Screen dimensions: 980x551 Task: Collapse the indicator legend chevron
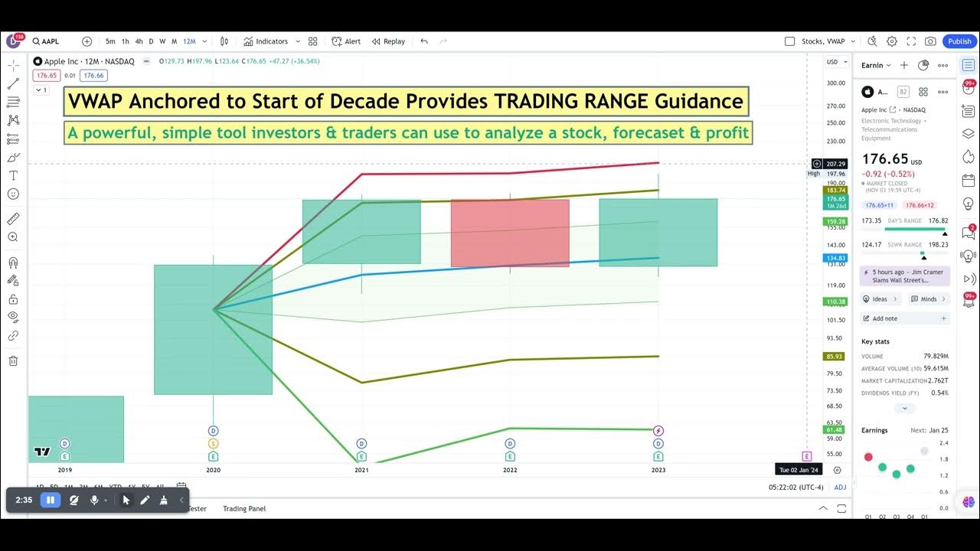click(41, 90)
